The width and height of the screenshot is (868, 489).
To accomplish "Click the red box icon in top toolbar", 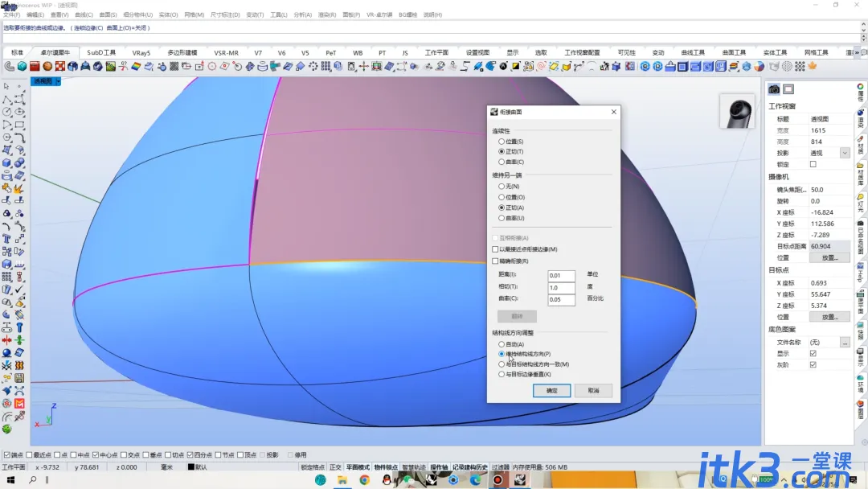I will click(35, 67).
